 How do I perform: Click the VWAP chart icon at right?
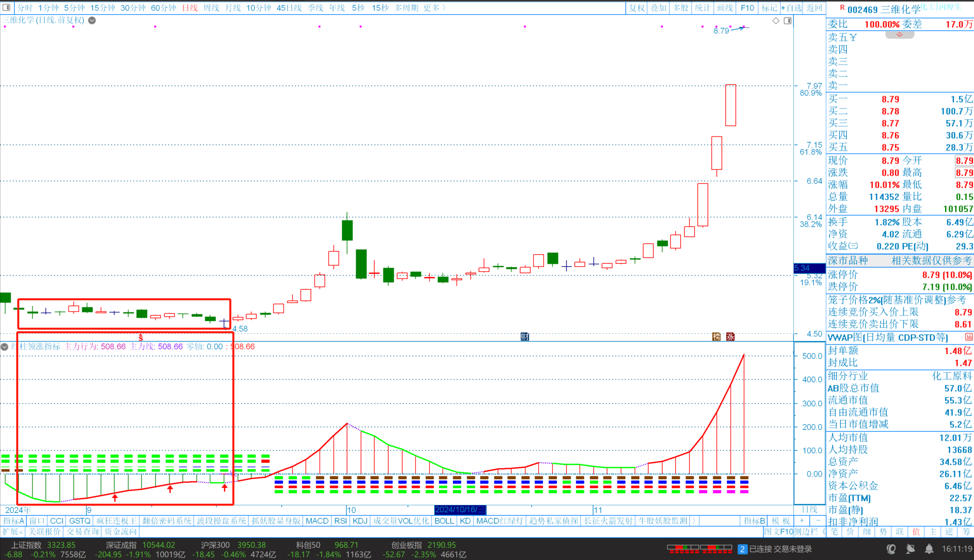tap(968, 337)
